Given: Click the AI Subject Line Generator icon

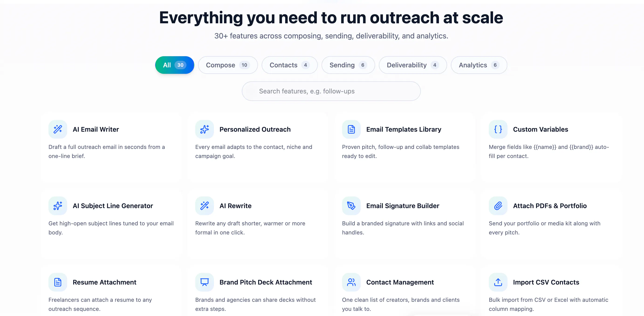Looking at the screenshot, I should tap(58, 206).
